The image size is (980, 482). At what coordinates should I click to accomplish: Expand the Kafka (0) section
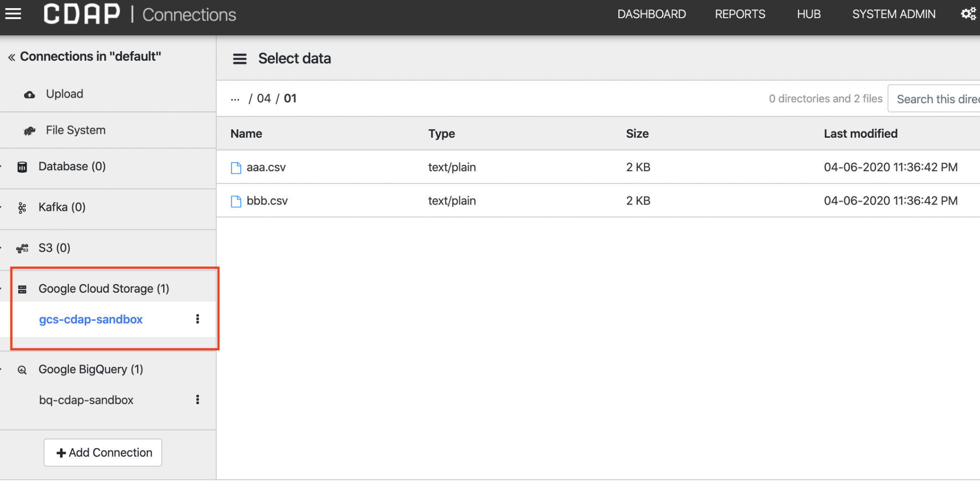pyautogui.click(x=62, y=207)
